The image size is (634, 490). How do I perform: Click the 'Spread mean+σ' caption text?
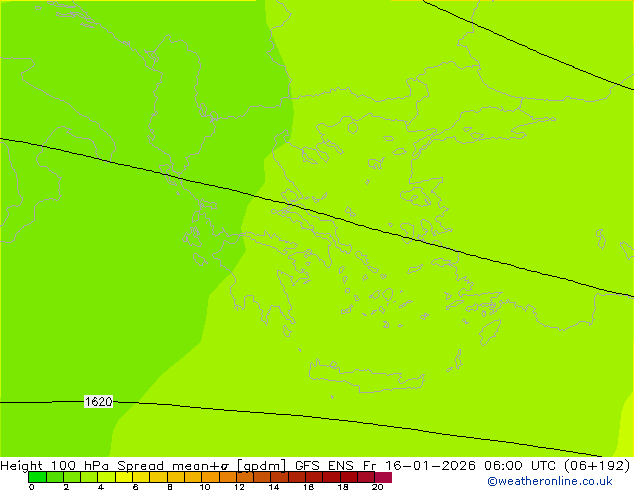[173, 465]
